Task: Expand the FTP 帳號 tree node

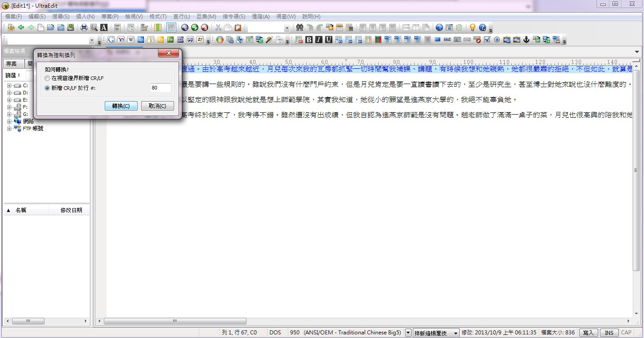Action: point(9,129)
